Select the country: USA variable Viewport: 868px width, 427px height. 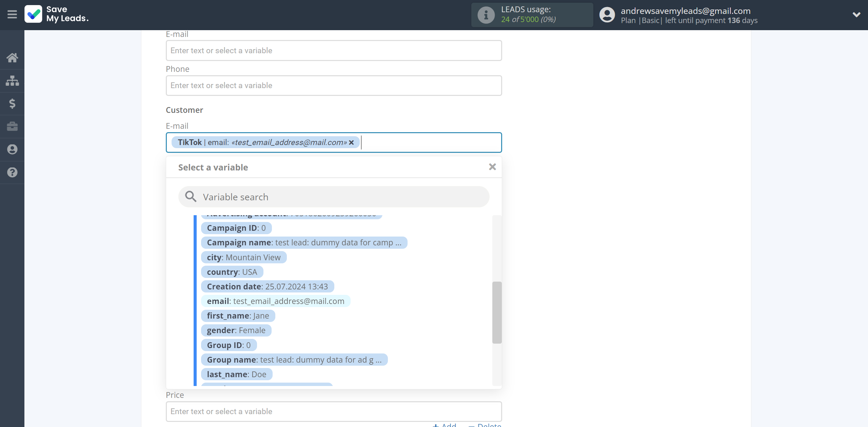point(232,272)
